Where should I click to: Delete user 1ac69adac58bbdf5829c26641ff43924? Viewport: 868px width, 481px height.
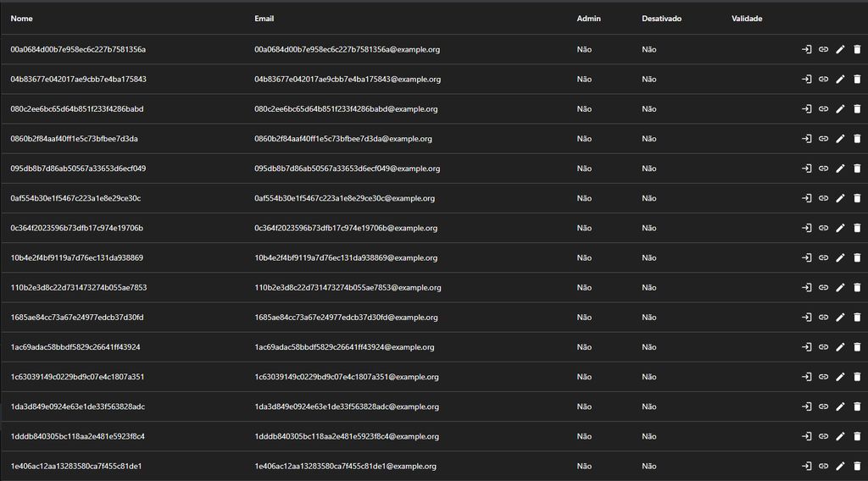tap(857, 347)
